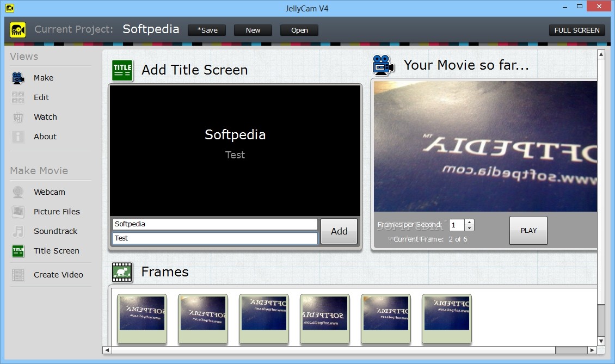
Task: Select the sixth frame thumbnail
Action: tap(447, 319)
